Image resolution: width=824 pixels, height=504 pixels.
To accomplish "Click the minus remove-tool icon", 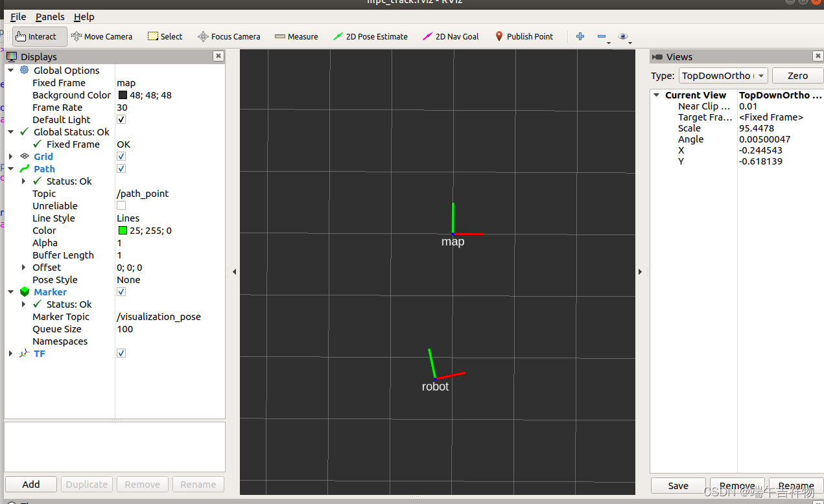I will (602, 37).
